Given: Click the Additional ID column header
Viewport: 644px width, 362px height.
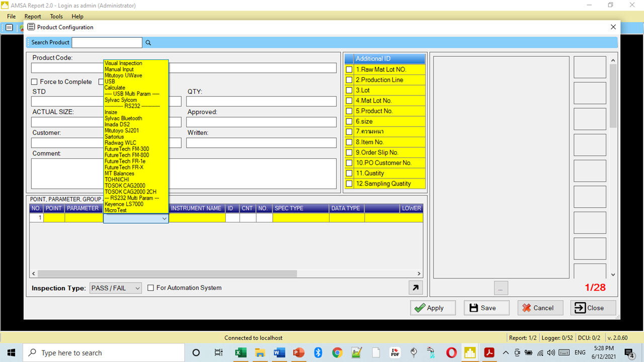Looking at the screenshot, I should pos(390,59).
